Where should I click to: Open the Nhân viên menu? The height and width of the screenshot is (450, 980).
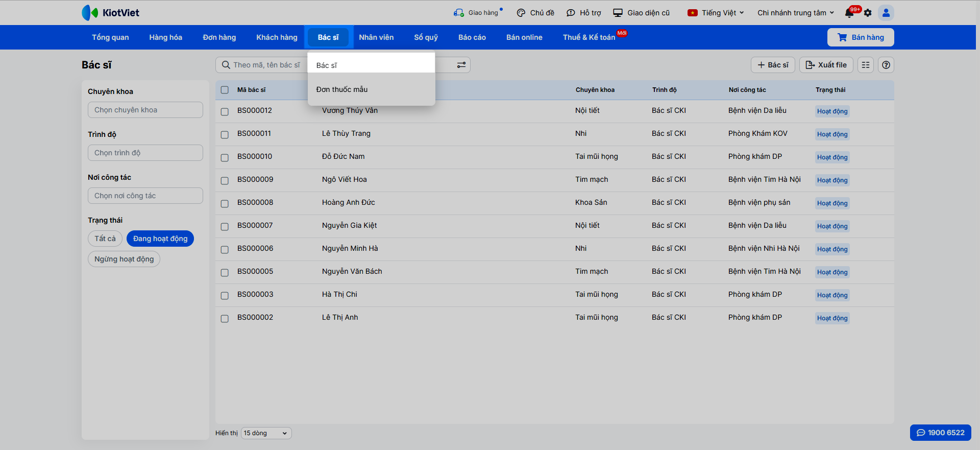pos(376,37)
